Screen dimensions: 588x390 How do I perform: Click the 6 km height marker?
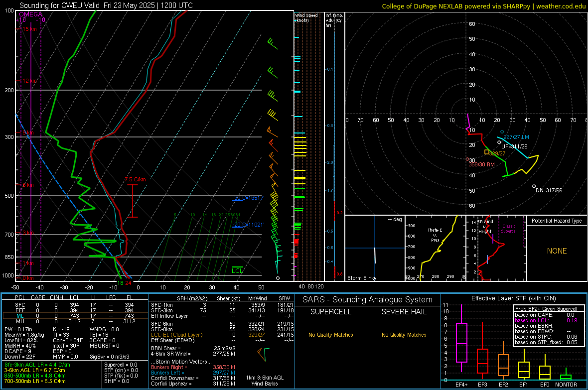(28, 185)
